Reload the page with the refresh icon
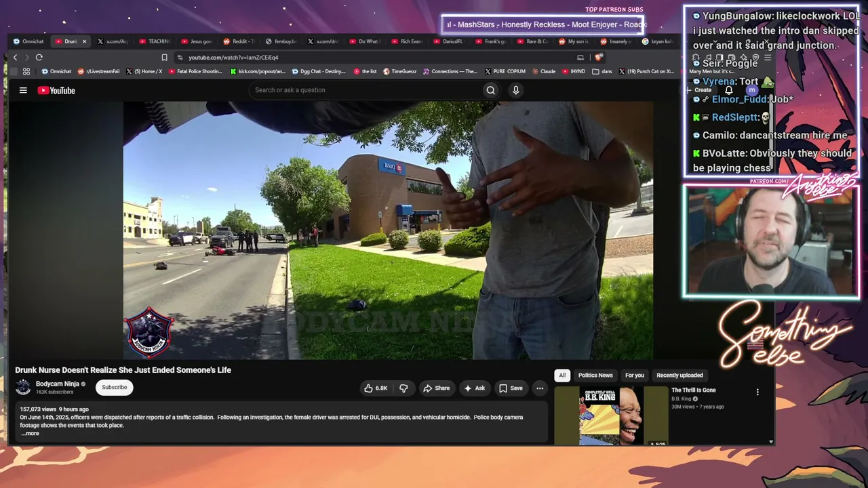The image size is (868, 488). tap(39, 58)
